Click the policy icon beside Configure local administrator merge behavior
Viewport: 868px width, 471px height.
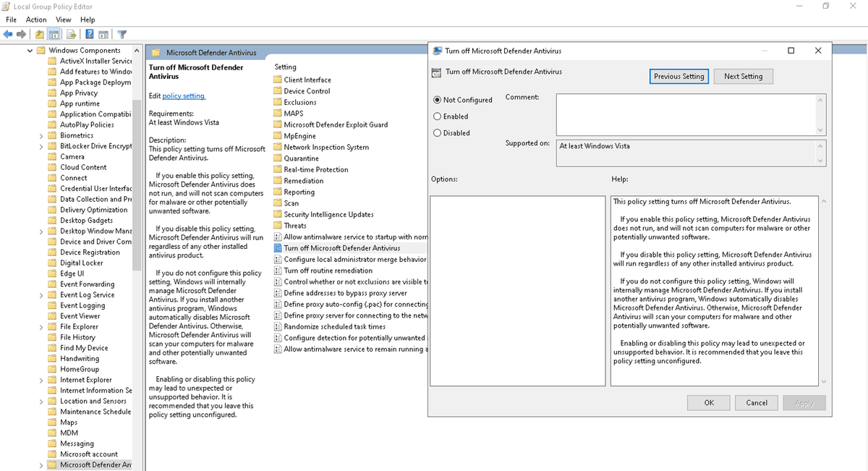(x=278, y=259)
